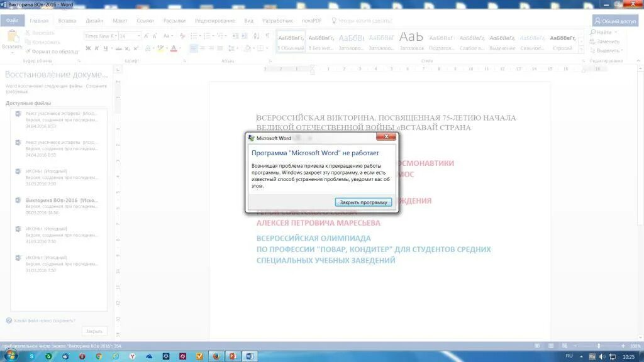The image size is (644, 362).
Task: Click the red font color button
Action: click(174, 48)
